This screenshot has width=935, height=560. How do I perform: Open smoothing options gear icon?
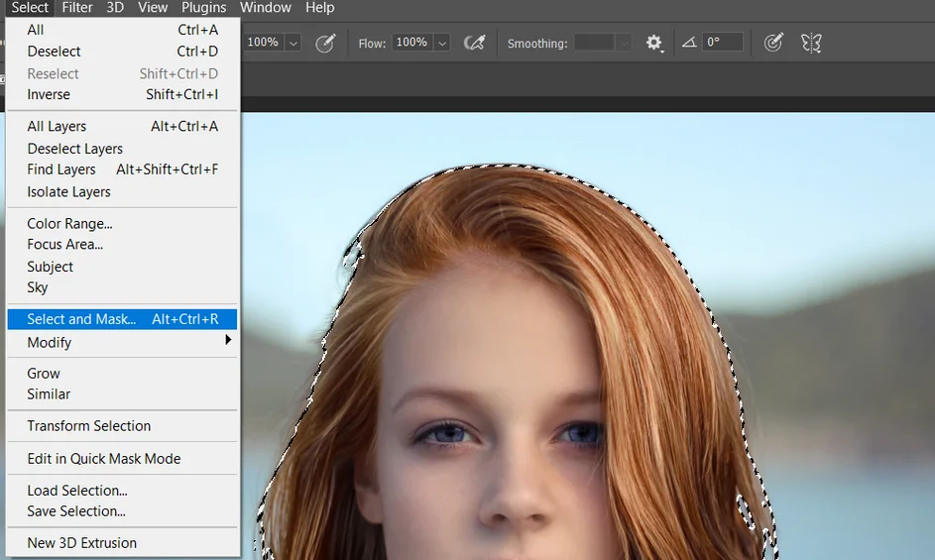pyautogui.click(x=653, y=43)
